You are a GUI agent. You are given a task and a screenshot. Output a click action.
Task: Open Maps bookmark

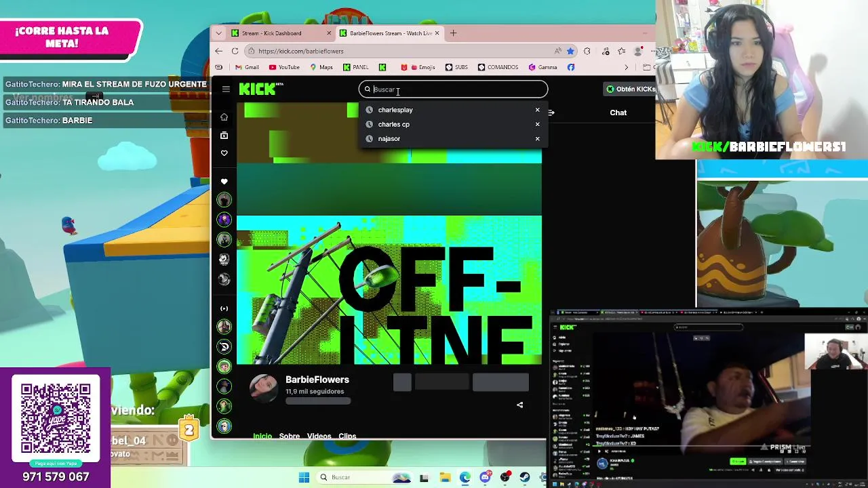tap(321, 67)
